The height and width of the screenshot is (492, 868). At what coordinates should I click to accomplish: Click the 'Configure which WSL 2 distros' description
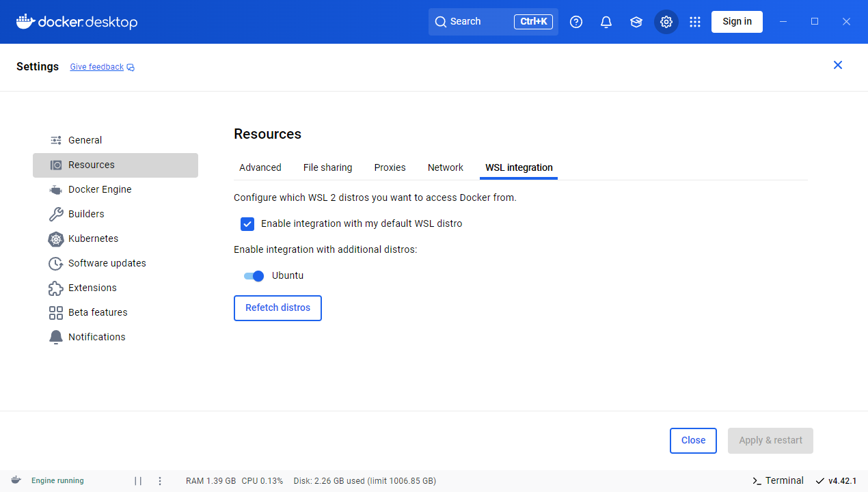[375, 197]
